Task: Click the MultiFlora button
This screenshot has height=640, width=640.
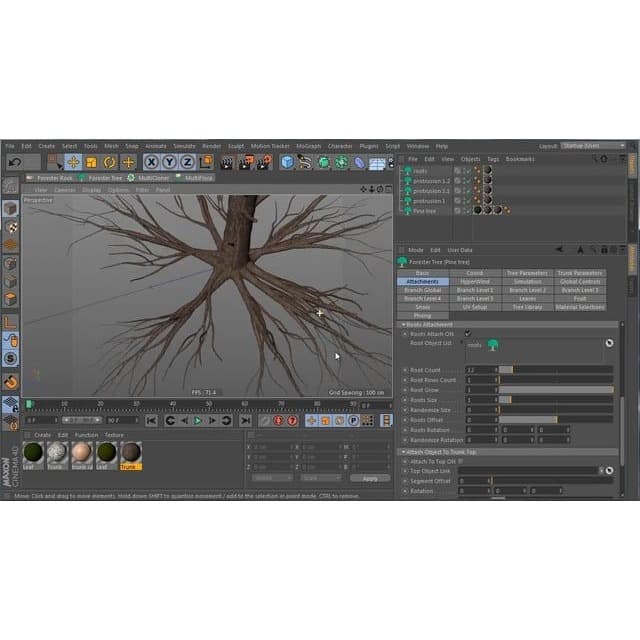Action: 195,178
